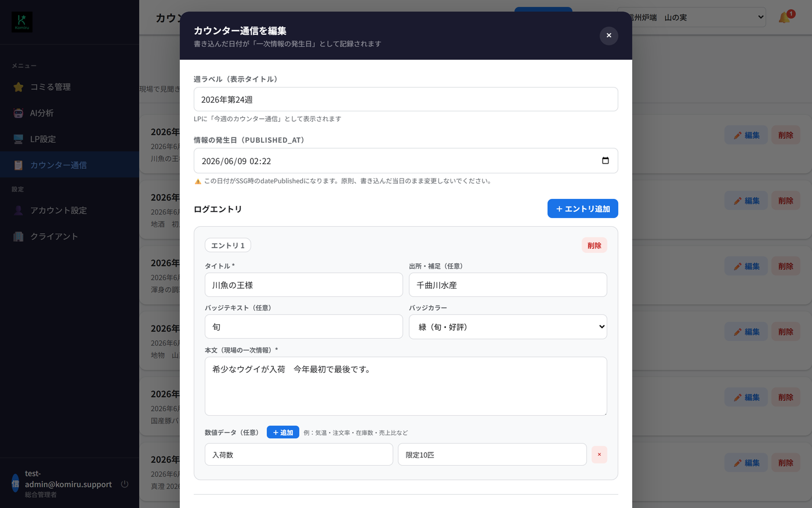Close the カウンター通信を編集 dialog

coord(608,35)
